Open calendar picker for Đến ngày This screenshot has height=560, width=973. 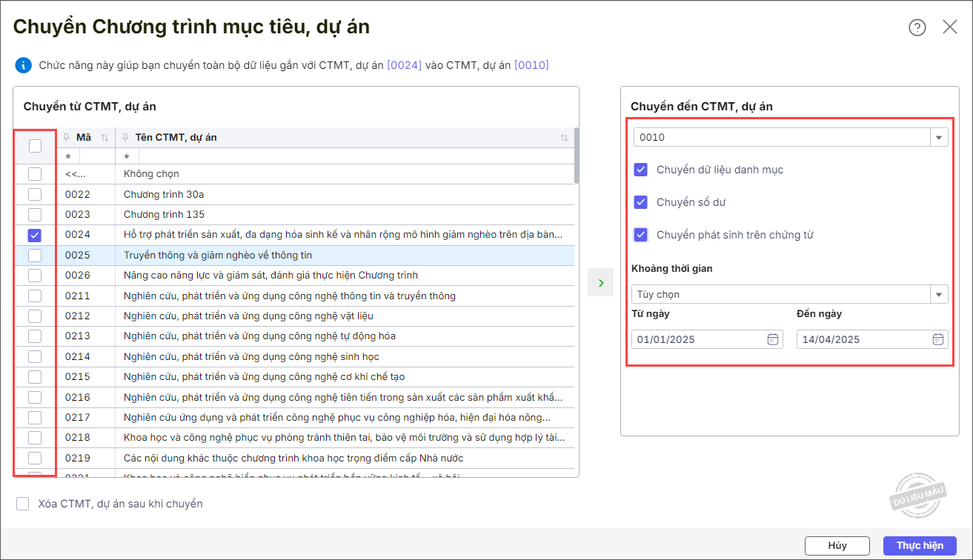point(937,339)
